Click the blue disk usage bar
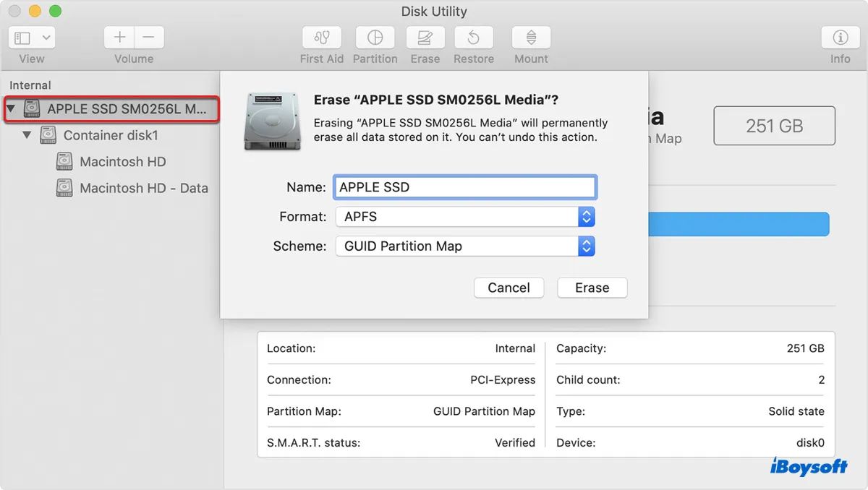The height and width of the screenshot is (490, 868). coord(739,224)
